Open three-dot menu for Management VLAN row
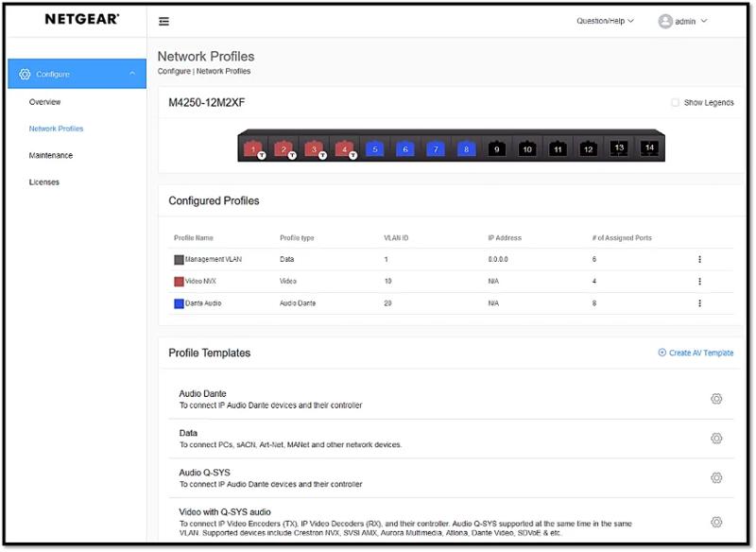Image resolution: width=756 pixels, height=552 pixels. click(699, 259)
